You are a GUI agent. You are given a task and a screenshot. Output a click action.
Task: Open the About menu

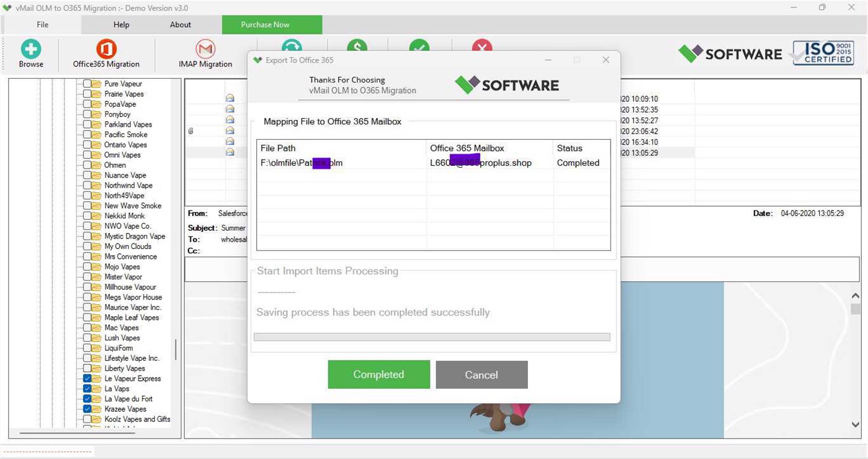(x=181, y=25)
